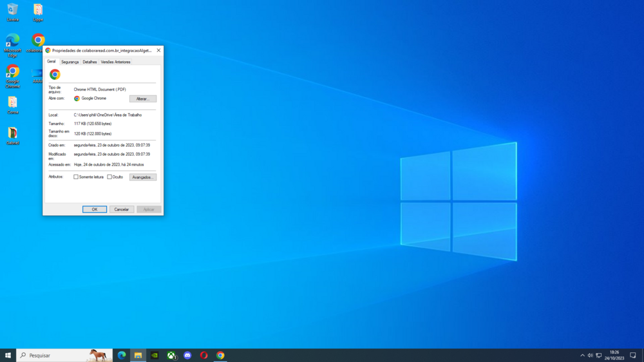Click the Gabriel archive icon on desktop
Screen dimensions: 644x362
coord(12,133)
